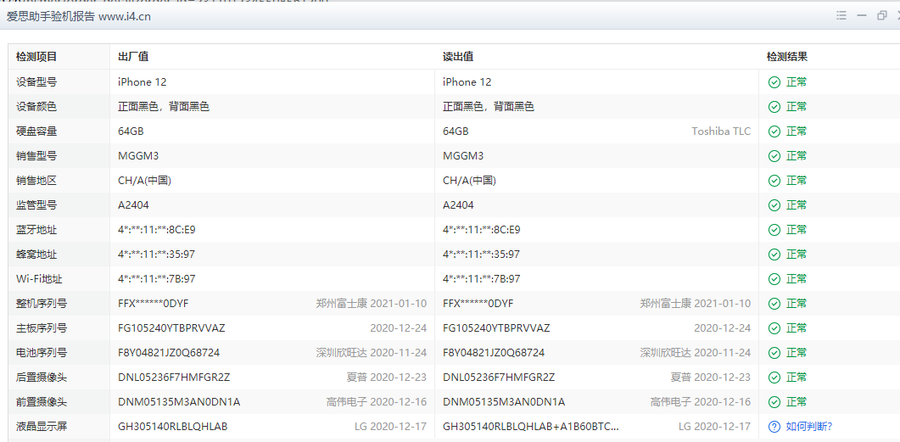Click factory mainboard serial FG105240YTBPRVVAZ
900x442 pixels.
(x=172, y=328)
